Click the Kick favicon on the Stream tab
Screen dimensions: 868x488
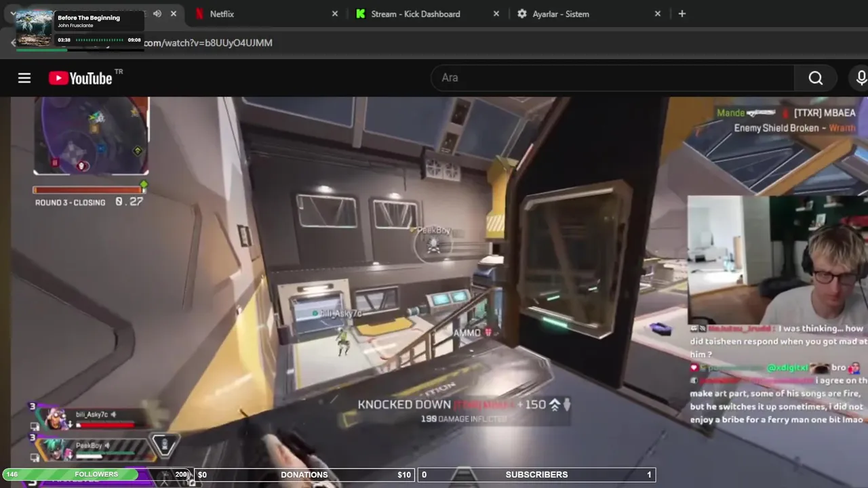361,14
